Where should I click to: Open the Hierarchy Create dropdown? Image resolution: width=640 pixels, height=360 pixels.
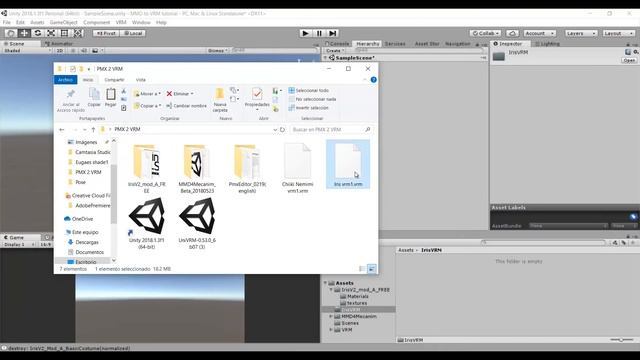[335, 50]
